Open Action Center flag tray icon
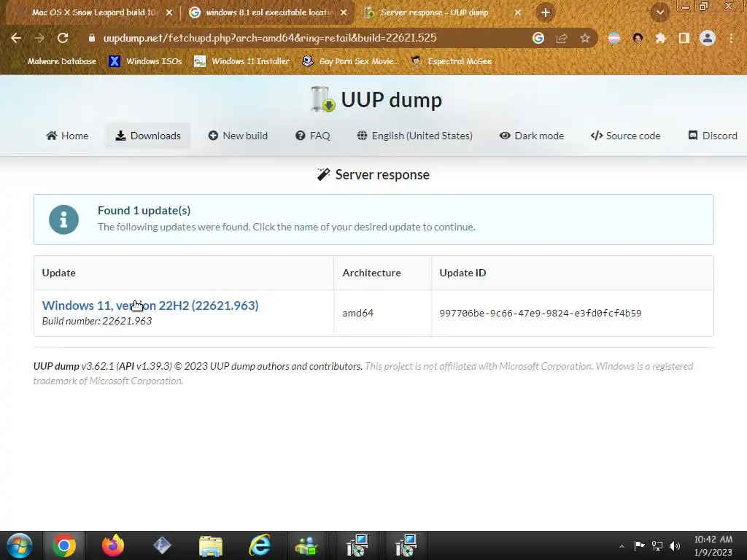This screenshot has width=747, height=560. click(639, 545)
